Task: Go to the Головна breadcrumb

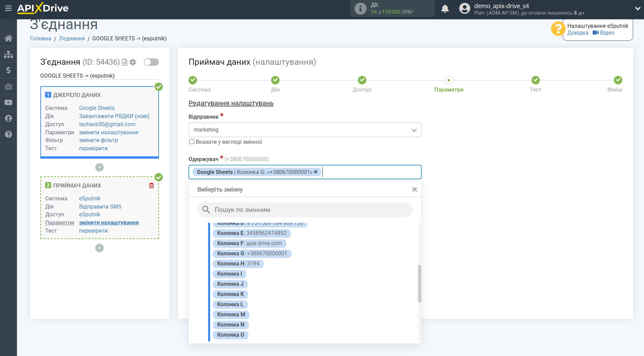Action: (41, 39)
